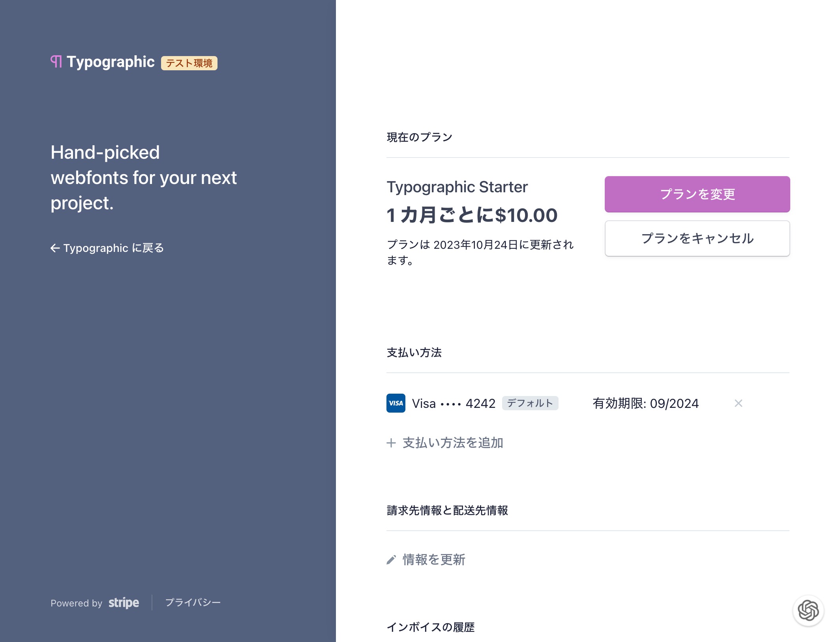Click the 現在のプラン section heading
840x642 pixels.
(x=420, y=137)
